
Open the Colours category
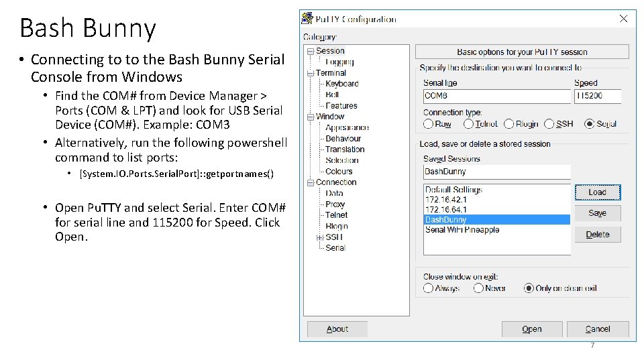[339, 171]
